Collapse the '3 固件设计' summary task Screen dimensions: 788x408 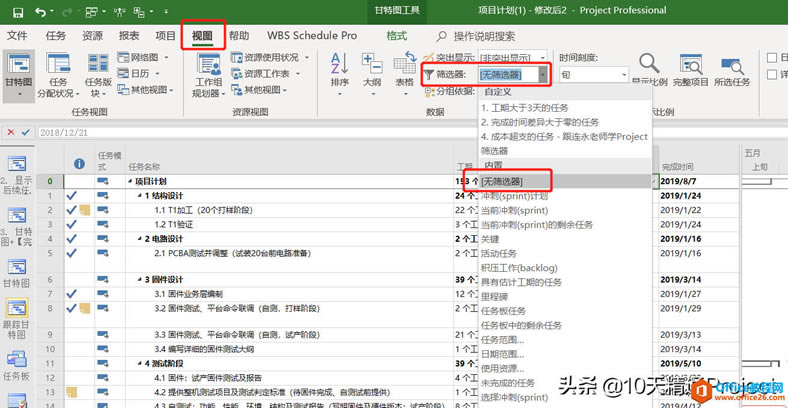[x=140, y=279]
